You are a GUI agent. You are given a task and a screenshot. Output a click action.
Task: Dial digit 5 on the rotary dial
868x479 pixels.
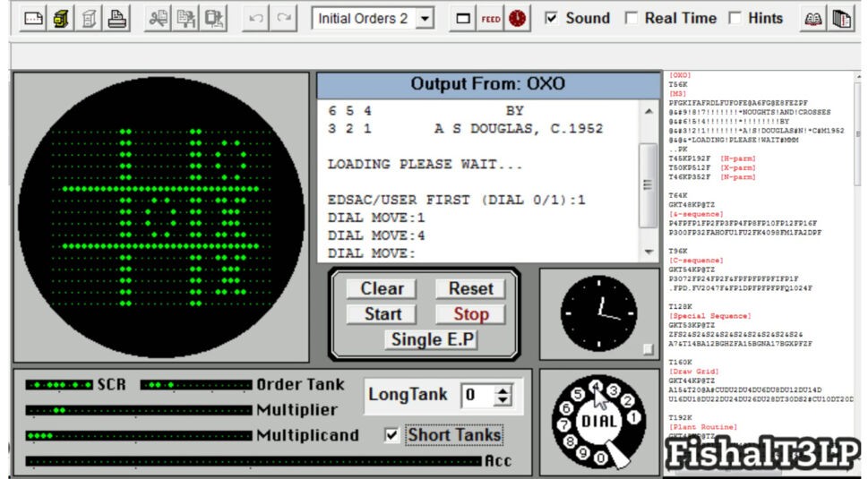point(578,394)
